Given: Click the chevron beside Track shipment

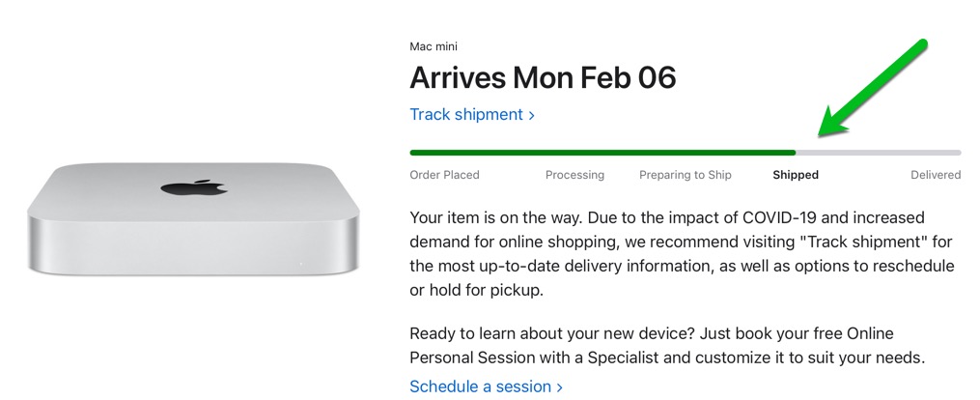Looking at the screenshot, I should tap(531, 116).
